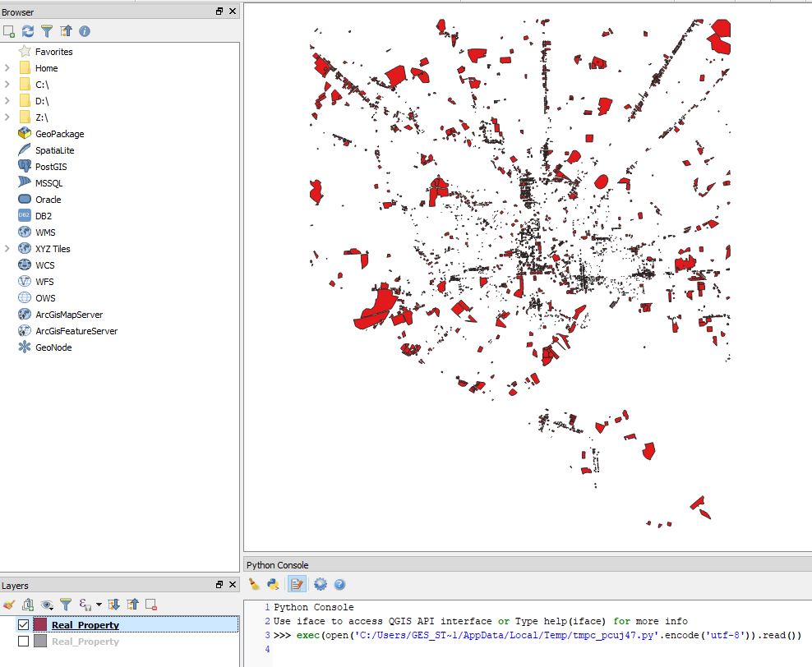Click the Show Editor icon in Python Console
Viewport: 812px width, 667px height.
(x=297, y=584)
